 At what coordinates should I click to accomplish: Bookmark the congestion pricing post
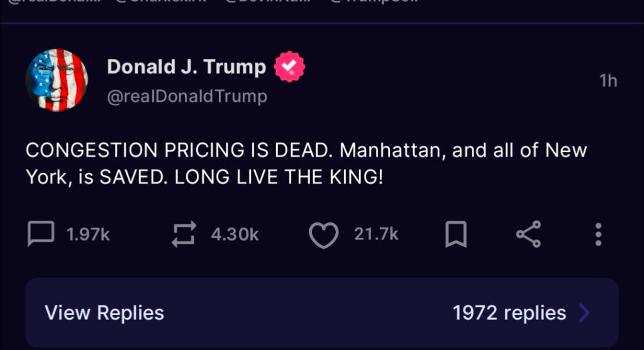pos(456,235)
